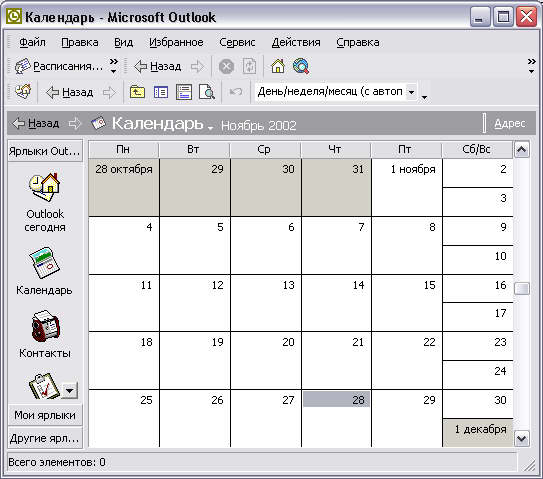This screenshot has width=543, height=479.
Task: Click the home page house icon
Action: click(278, 66)
